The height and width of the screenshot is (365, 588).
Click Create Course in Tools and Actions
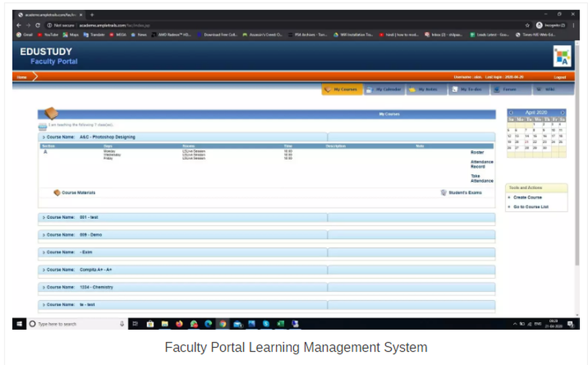(x=527, y=197)
